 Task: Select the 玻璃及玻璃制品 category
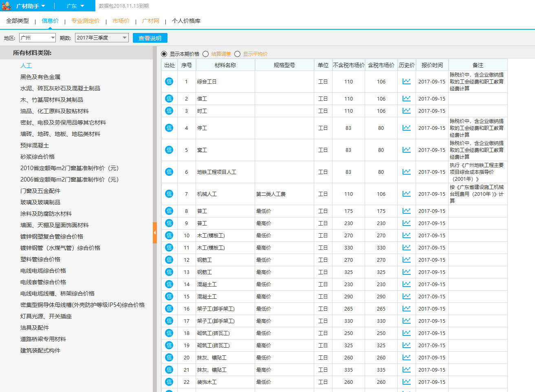click(40, 202)
